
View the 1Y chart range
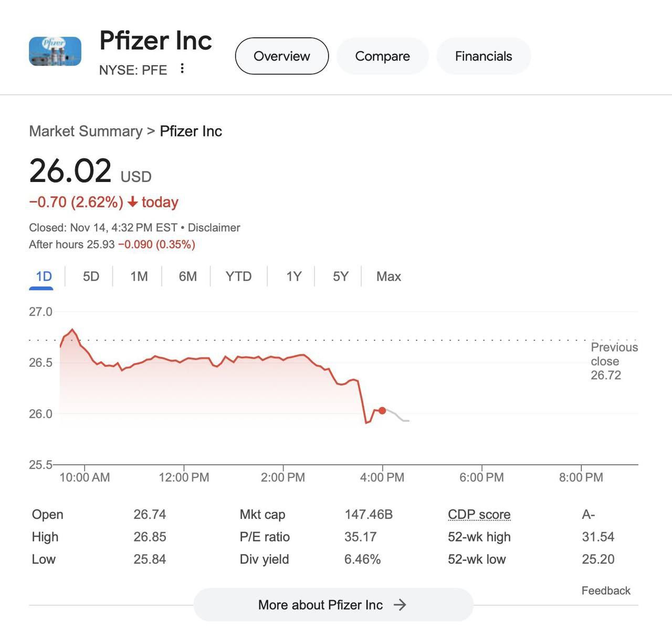294,276
